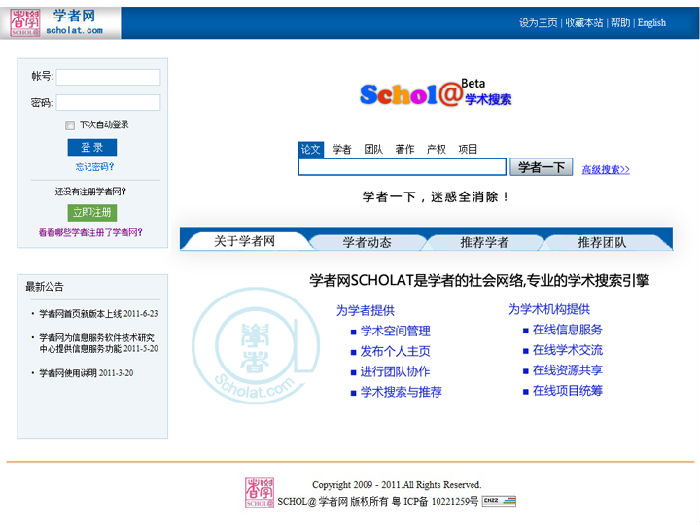Select the 著作 search tab
The width and height of the screenshot is (700, 525).
point(404,150)
